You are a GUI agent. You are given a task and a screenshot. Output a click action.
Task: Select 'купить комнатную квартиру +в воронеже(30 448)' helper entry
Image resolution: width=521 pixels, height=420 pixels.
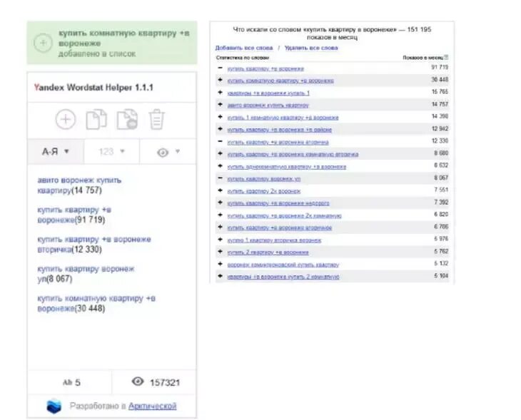point(96,304)
